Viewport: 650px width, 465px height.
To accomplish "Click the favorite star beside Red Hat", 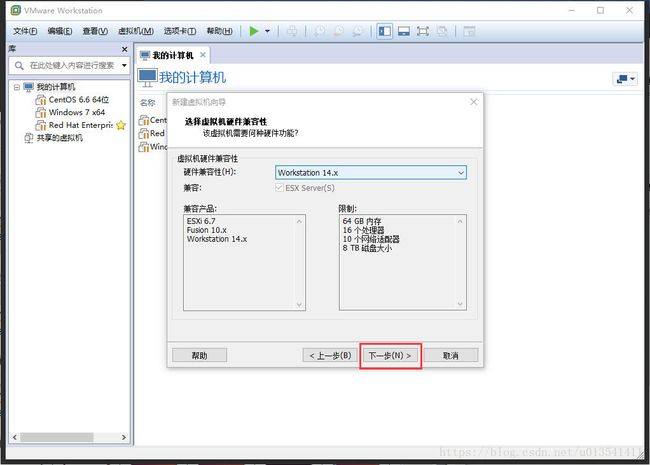I will click(x=121, y=125).
